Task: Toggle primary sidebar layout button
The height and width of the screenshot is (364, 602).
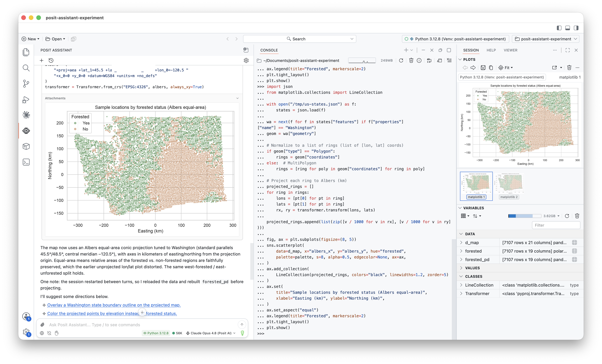Action: click(559, 28)
